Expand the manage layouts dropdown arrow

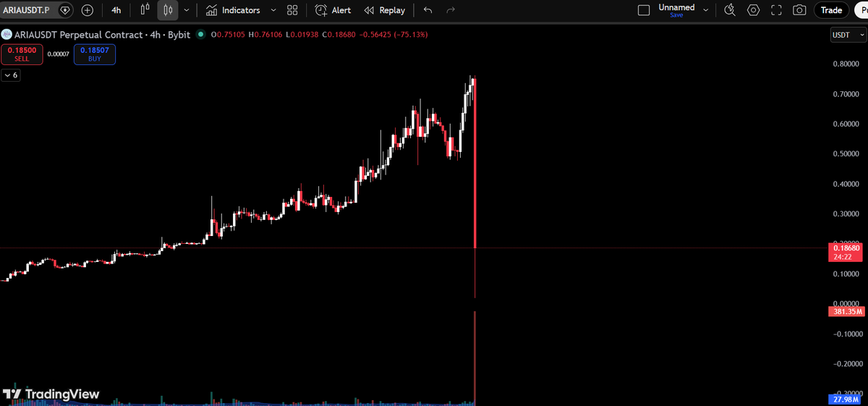[x=705, y=10]
